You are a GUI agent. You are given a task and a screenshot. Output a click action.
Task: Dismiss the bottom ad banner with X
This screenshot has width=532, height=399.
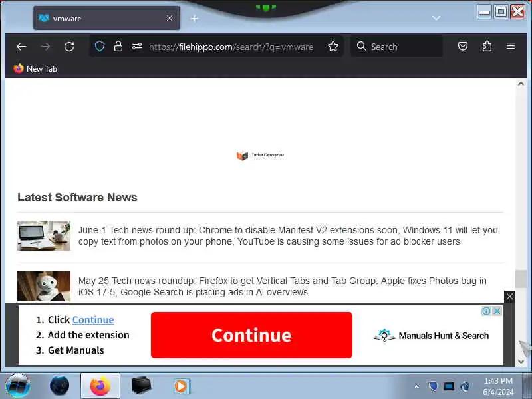coord(509,297)
